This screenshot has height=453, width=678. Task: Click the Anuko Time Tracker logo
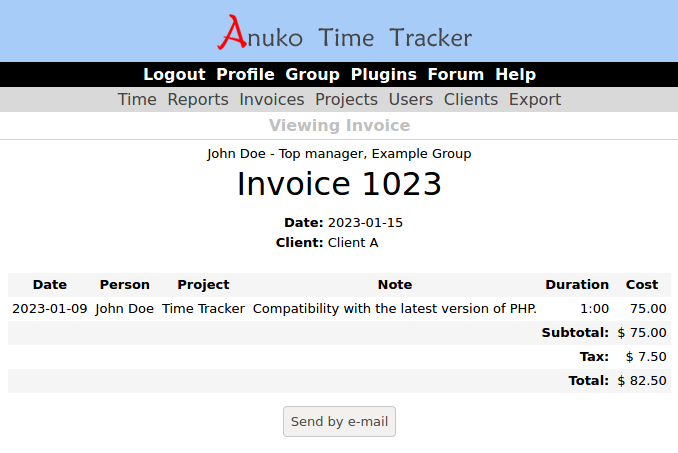click(344, 33)
